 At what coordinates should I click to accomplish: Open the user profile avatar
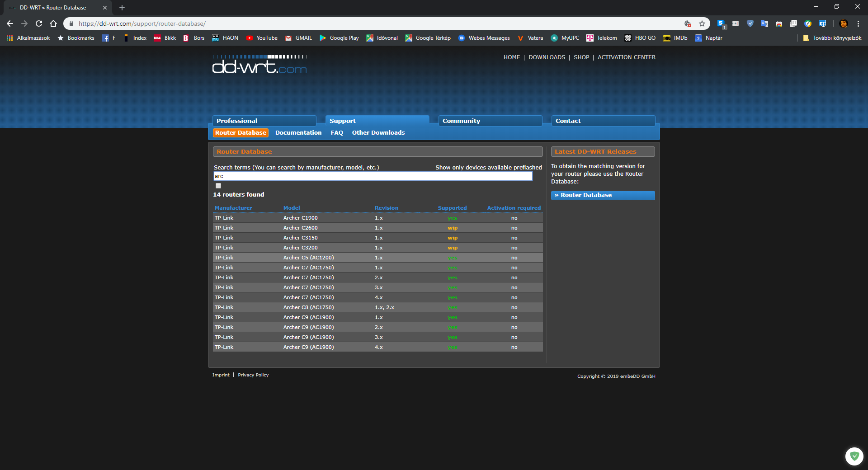point(843,23)
